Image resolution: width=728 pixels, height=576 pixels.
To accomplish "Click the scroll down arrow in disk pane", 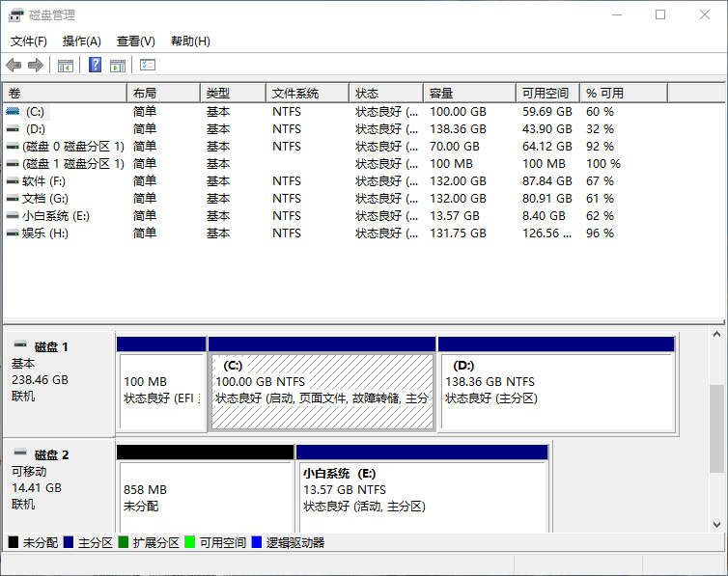I will tap(716, 524).
